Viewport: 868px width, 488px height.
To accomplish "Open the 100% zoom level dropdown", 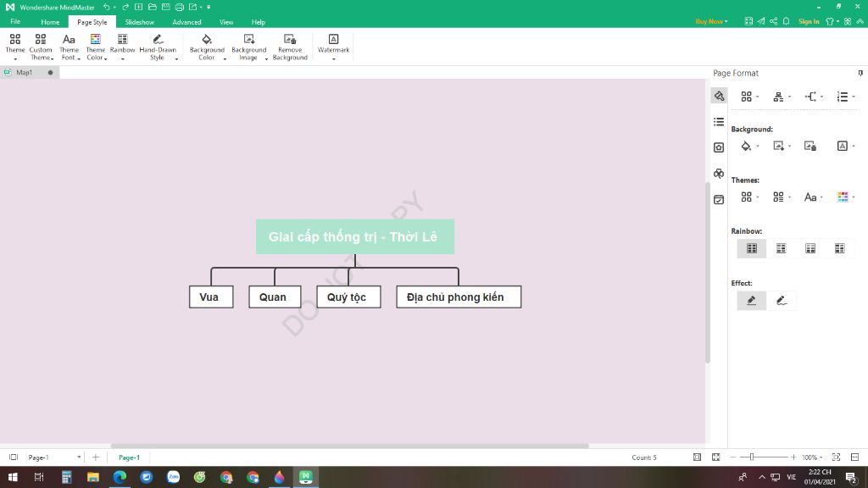I will [x=812, y=457].
